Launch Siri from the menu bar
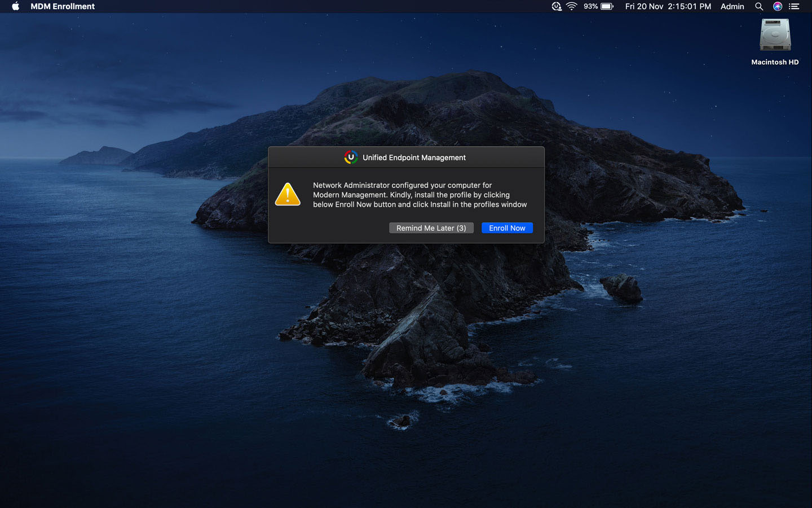 [777, 6]
